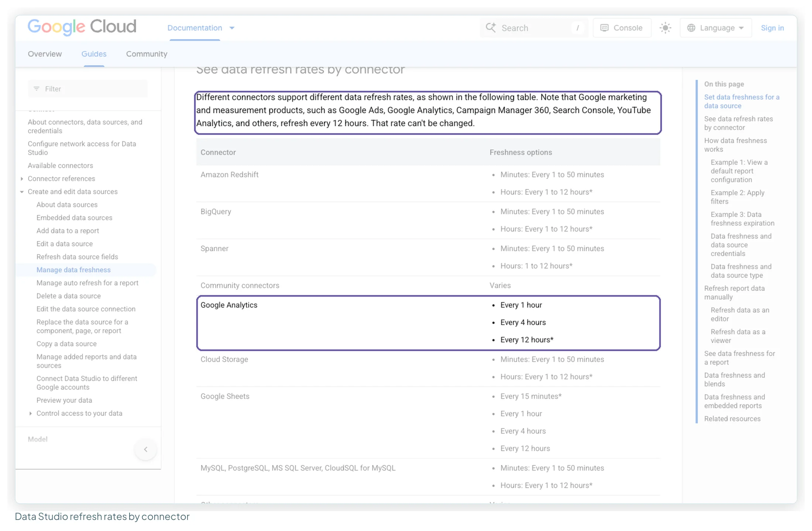Viewport: 812px width, 531px height.
Task: Jump to How data freshness works section
Action: [x=735, y=145]
